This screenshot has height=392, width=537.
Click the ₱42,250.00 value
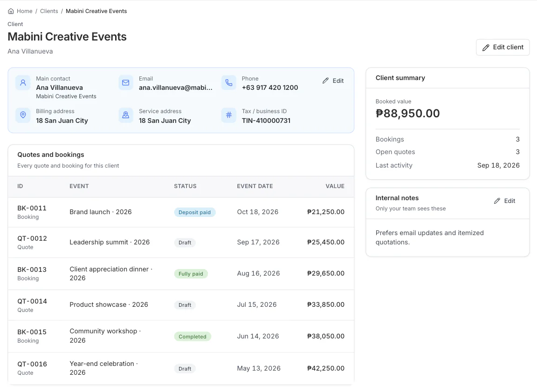click(x=326, y=368)
